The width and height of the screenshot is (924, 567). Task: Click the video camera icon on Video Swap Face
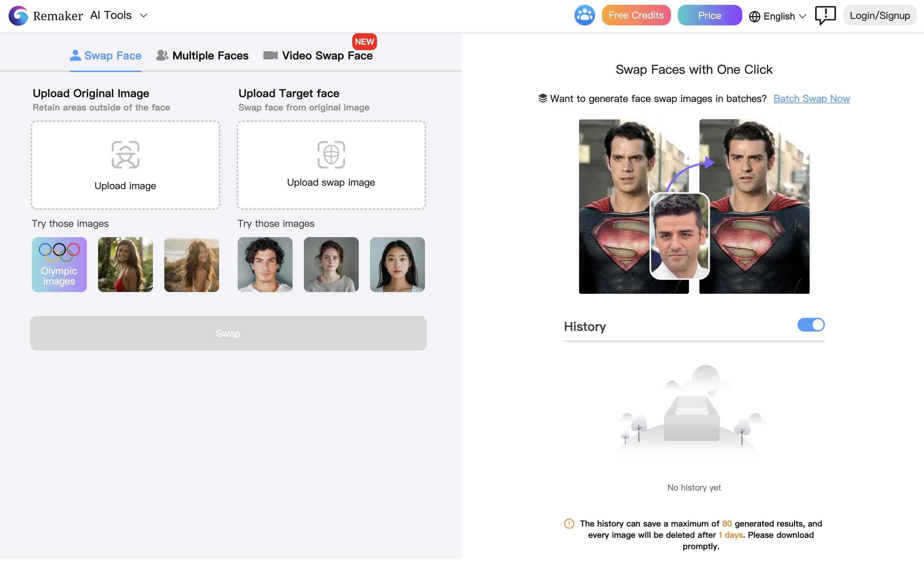pos(270,56)
